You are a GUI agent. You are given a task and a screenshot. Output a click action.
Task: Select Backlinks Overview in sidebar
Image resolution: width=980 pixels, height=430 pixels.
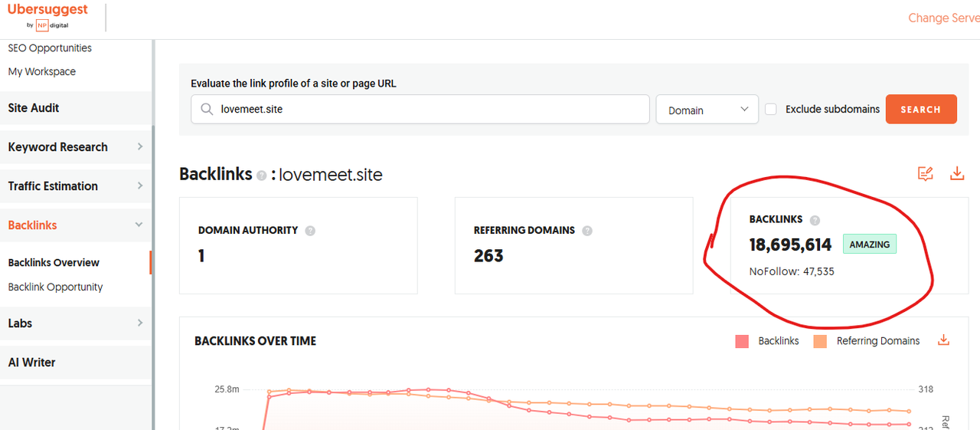[54, 262]
